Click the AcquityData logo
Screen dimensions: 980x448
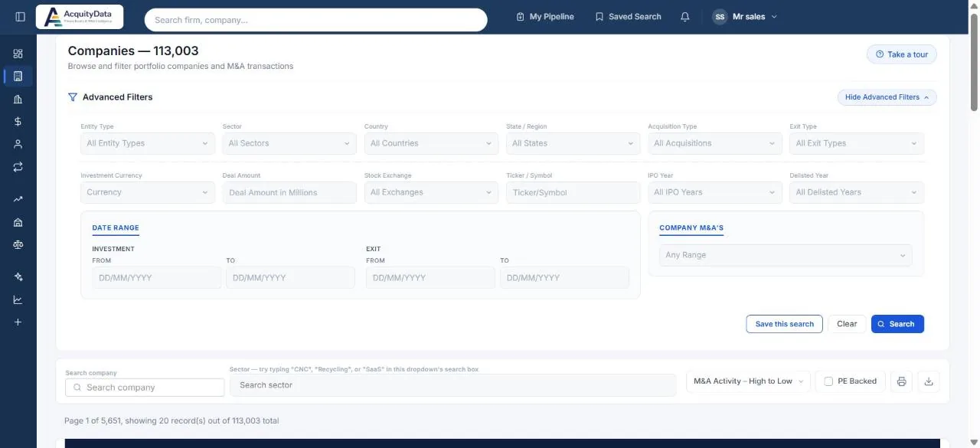pyautogui.click(x=80, y=17)
